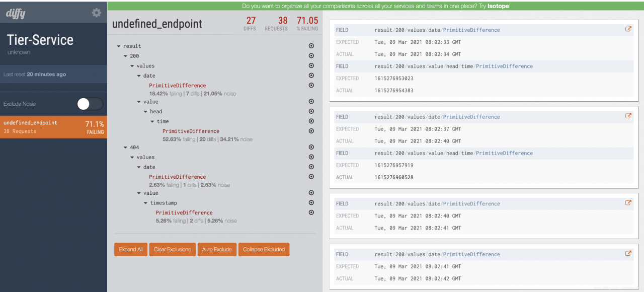Toggle the Exclude Noise switch
The height and width of the screenshot is (292, 644).
[x=90, y=104]
